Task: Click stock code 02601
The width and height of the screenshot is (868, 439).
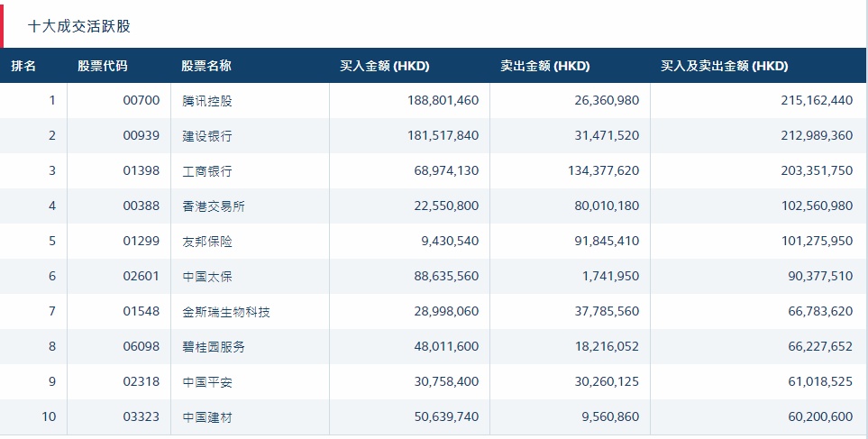Action: point(141,277)
